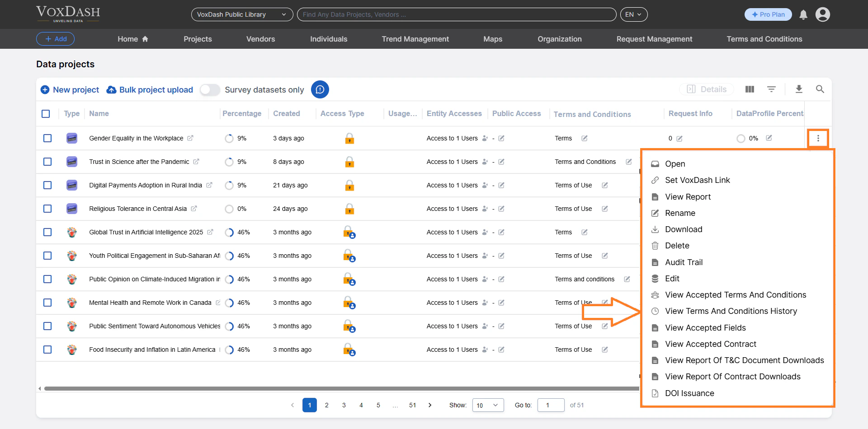868x429 pixels.
Task: Click the blue feedback chat bubble icon
Action: click(x=320, y=89)
